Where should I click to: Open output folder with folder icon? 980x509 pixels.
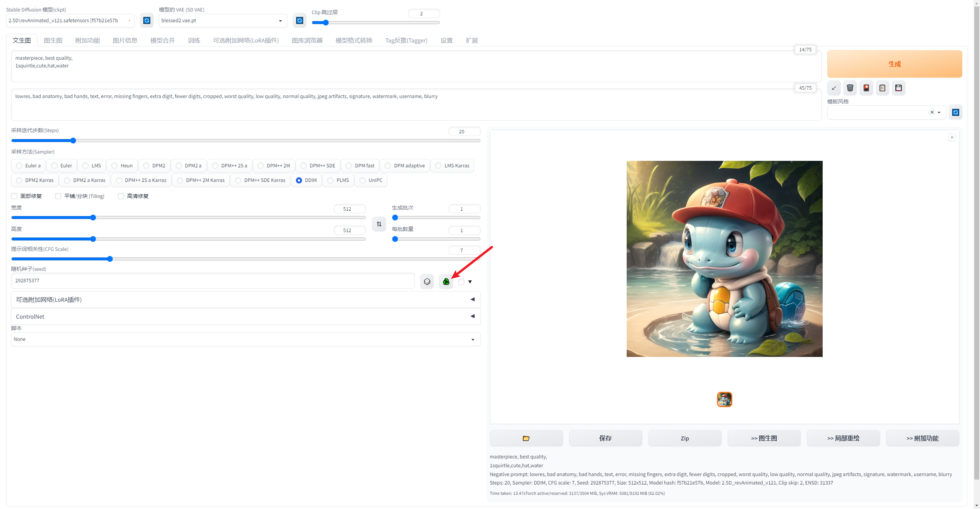[x=526, y=438]
